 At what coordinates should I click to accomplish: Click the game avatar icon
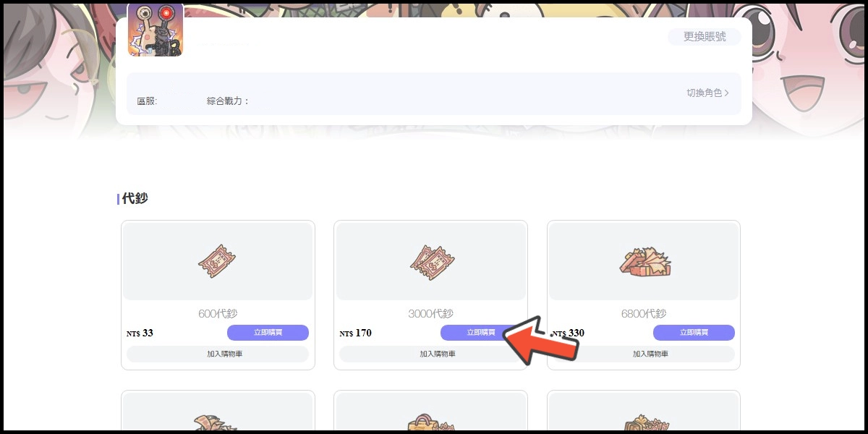(x=156, y=30)
